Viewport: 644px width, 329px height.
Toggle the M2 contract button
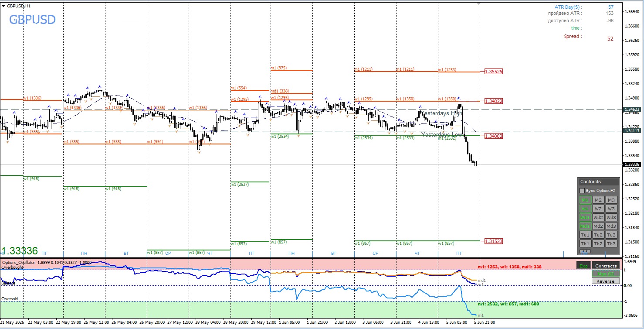[x=598, y=200]
